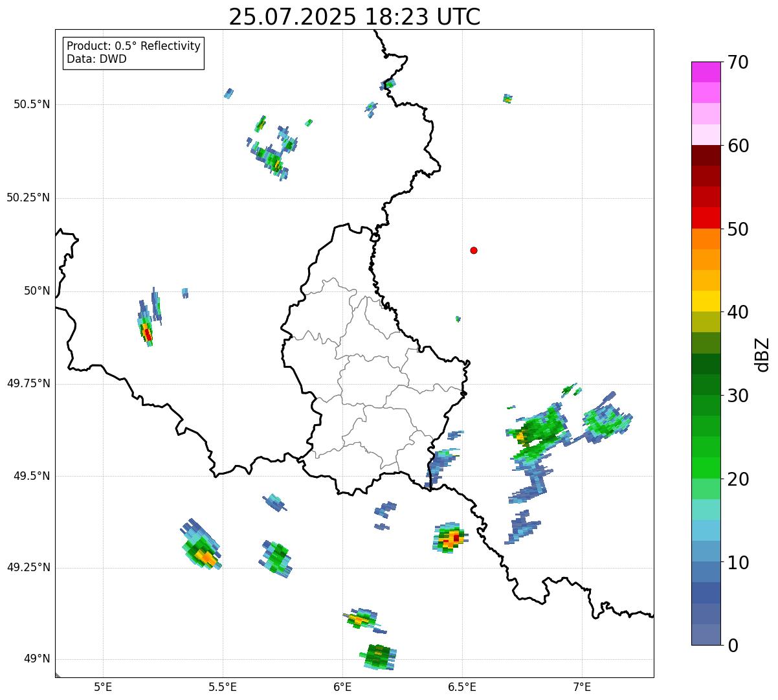The width and height of the screenshot is (778, 700).
Task: Select the 'Data: DWD' legend line
Action: (x=96, y=60)
